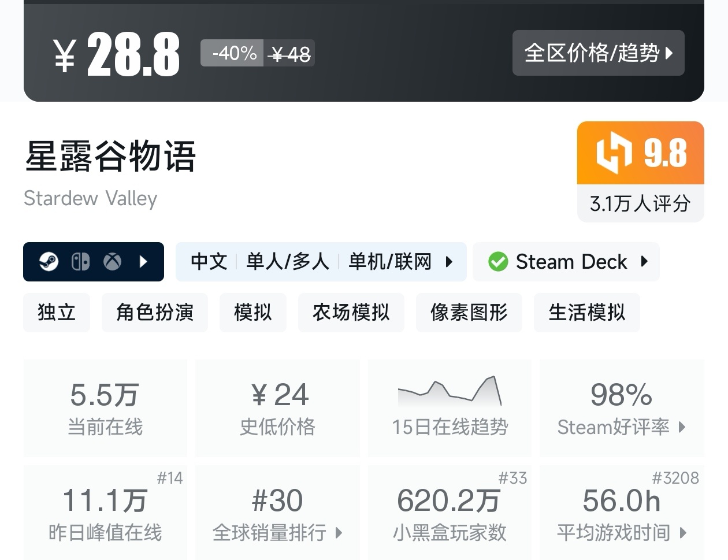This screenshot has width=728, height=560.
Task: Click the 单人/多人 player mode label
Action: pos(288,262)
